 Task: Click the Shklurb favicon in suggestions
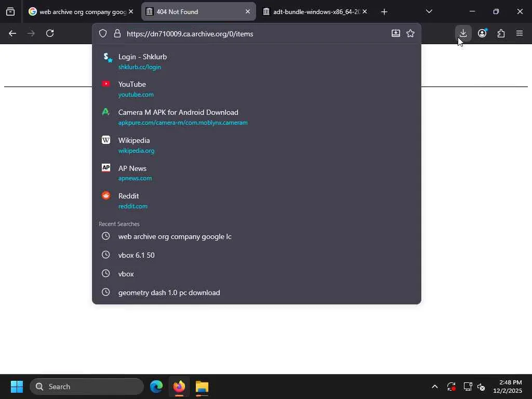pyautogui.click(x=107, y=57)
